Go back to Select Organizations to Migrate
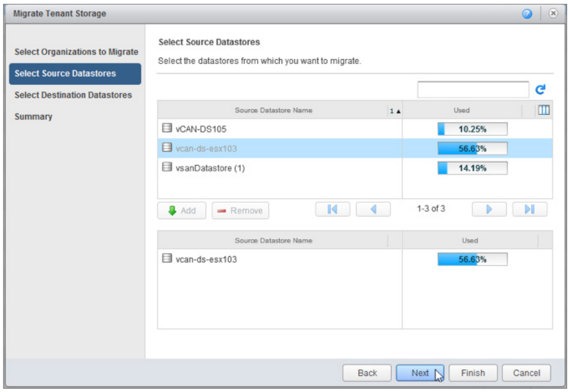The height and width of the screenshot is (392, 570). click(x=75, y=52)
